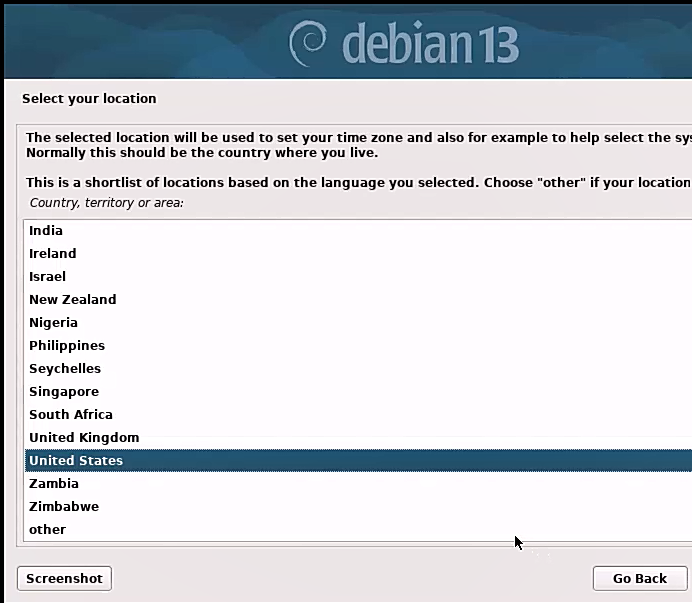Choose Ireland as the location
The height and width of the screenshot is (603, 692).
(x=52, y=254)
